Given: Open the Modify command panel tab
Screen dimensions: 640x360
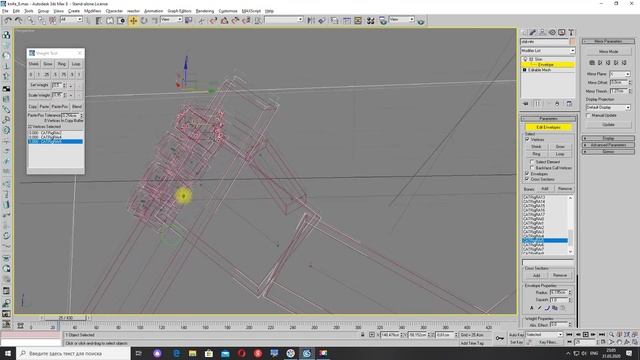Looking at the screenshot, I should coord(533,32).
